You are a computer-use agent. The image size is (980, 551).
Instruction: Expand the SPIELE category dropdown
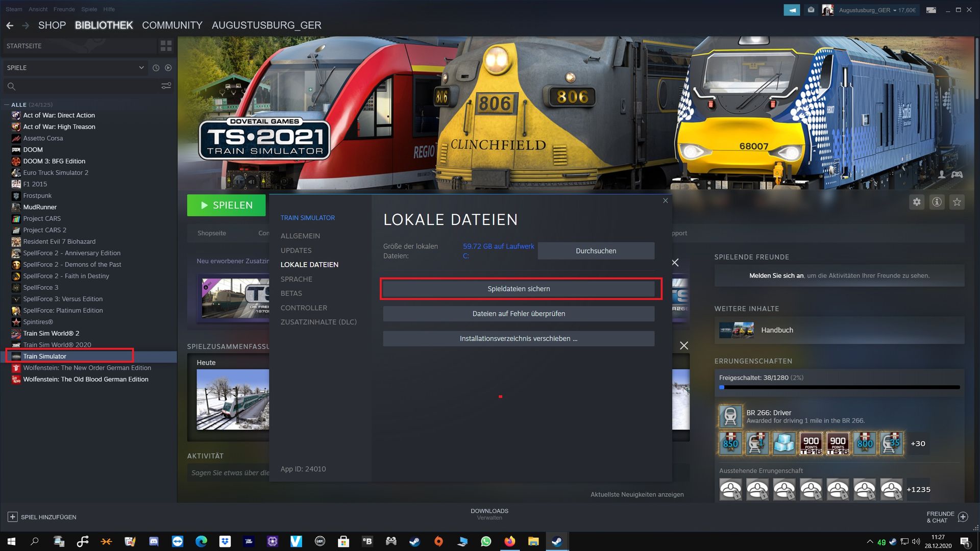[x=141, y=68]
